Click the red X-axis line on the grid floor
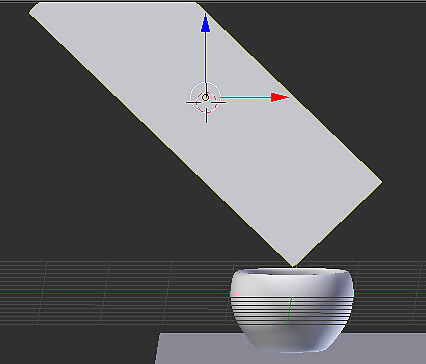This screenshot has width=426, height=364. click(x=113, y=293)
